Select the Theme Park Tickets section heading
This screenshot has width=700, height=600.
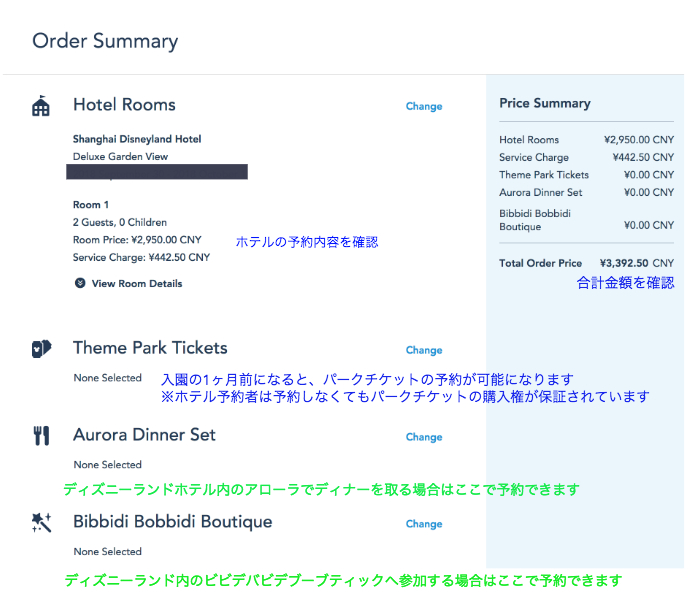coord(150,348)
